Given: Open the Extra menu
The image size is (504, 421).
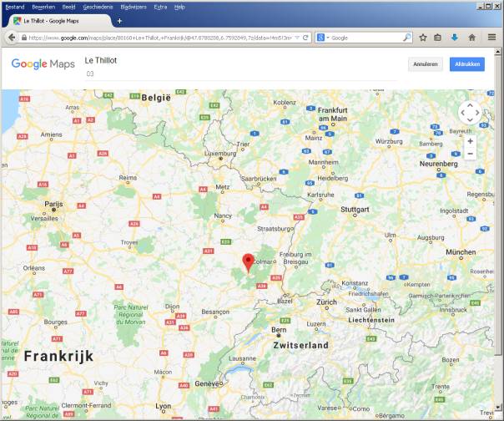Looking at the screenshot, I should 160,7.
